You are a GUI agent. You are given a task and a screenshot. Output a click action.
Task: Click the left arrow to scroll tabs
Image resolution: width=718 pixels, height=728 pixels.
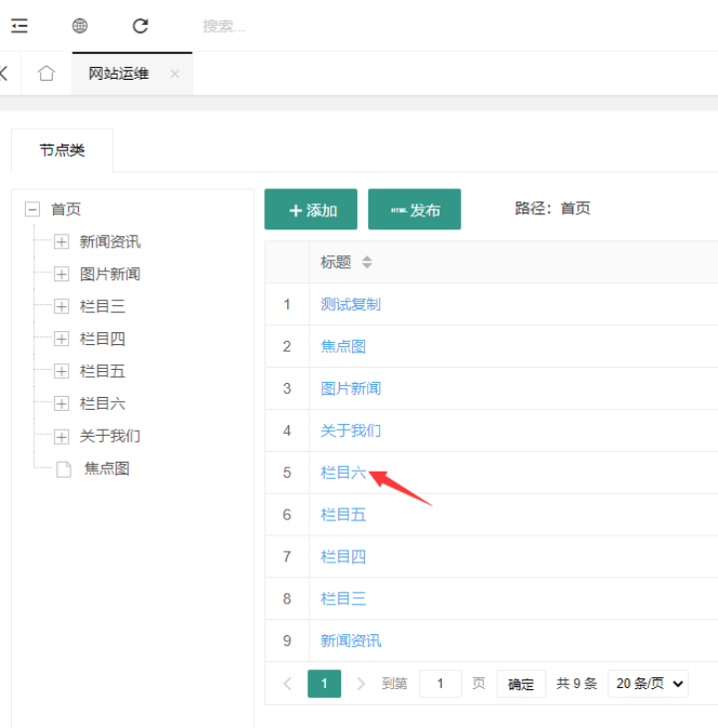[5, 74]
